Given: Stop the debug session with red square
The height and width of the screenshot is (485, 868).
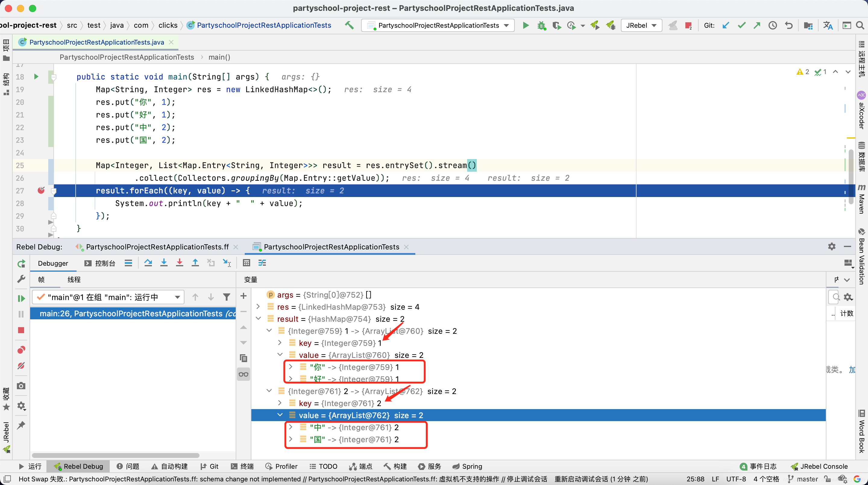Looking at the screenshot, I should (x=21, y=330).
